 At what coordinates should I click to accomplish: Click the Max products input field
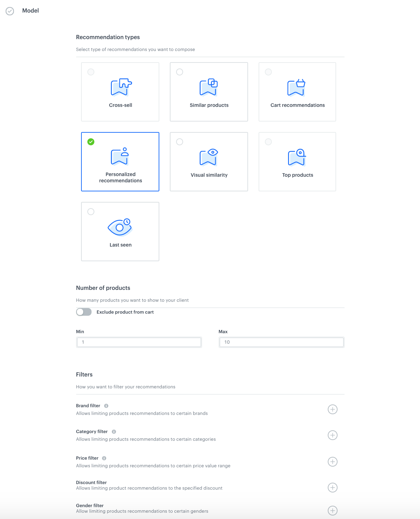(x=281, y=342)
